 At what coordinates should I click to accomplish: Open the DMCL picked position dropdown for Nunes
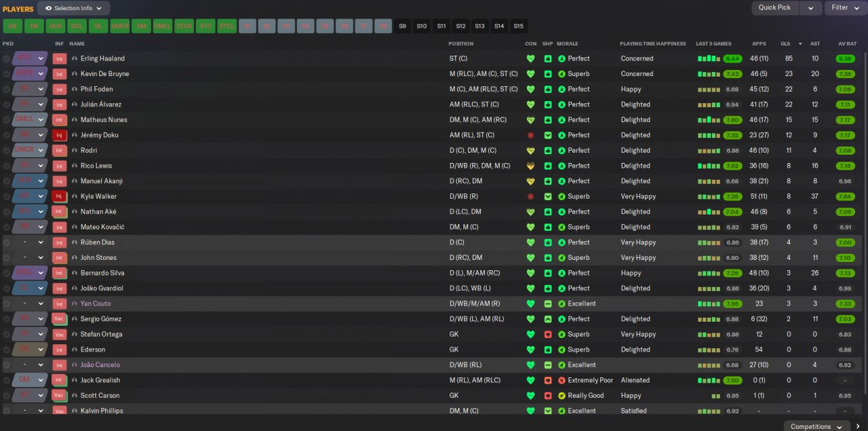(30, 119)
